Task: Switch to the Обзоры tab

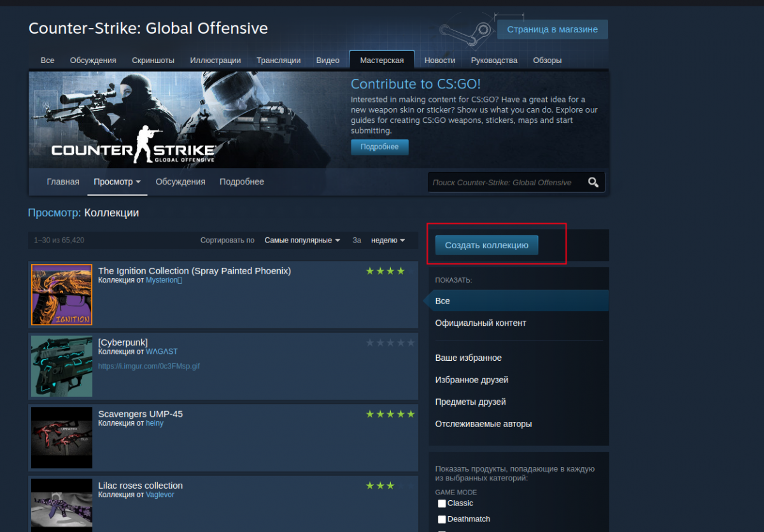Action: tap(548, 60)
